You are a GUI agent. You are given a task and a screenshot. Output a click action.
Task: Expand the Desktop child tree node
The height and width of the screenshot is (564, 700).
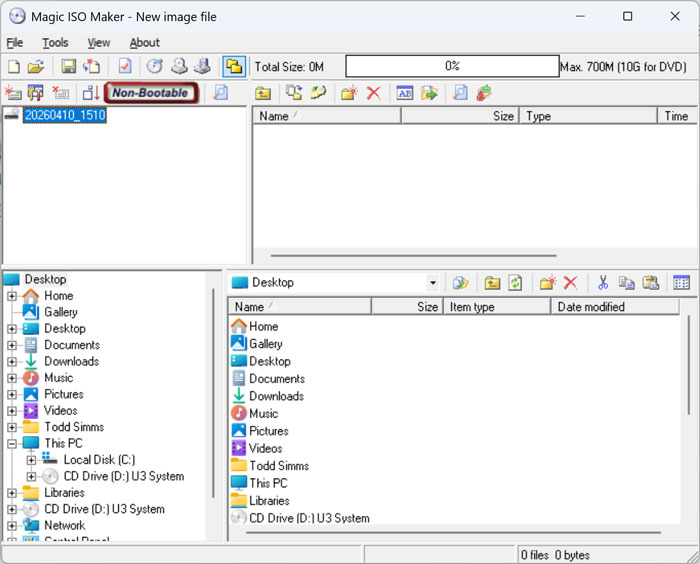click(x=12, y=329)
